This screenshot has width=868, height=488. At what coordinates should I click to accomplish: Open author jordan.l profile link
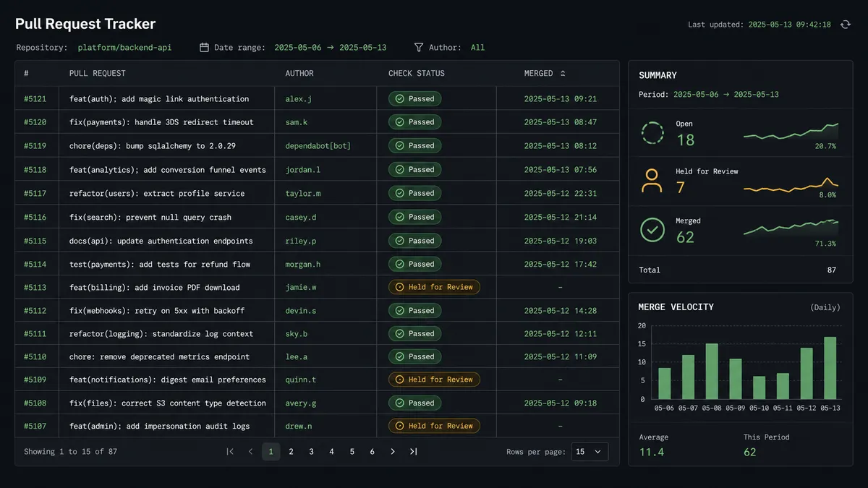303,170
